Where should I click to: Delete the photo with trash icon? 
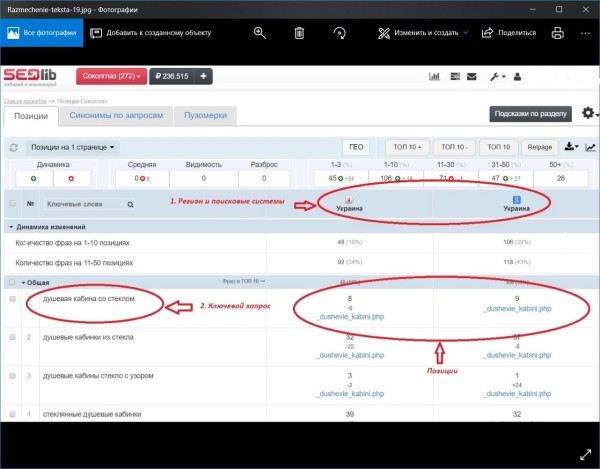click(x=299, y=33)
